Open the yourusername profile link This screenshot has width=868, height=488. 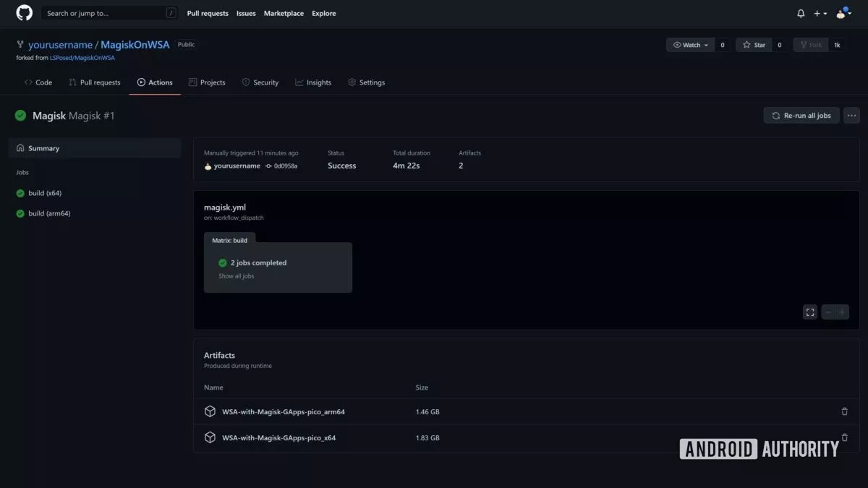(60, 45)
